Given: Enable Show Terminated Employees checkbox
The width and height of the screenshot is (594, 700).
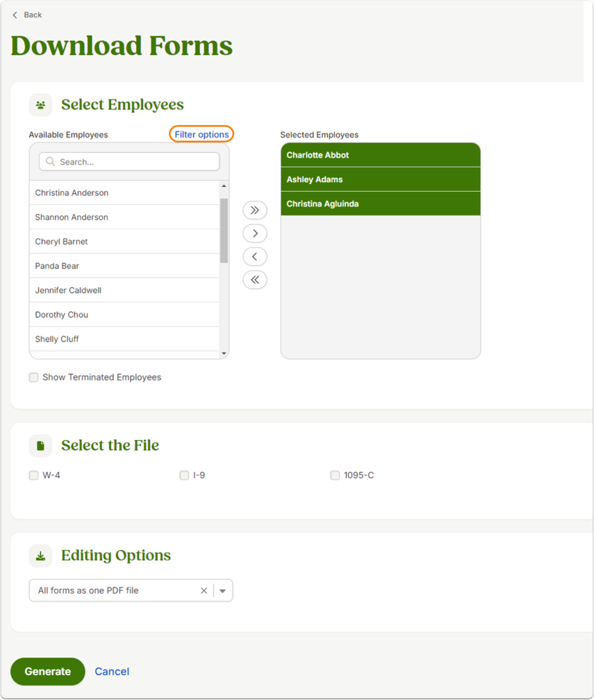Looking at the screenshot, I should pos(33,377).
